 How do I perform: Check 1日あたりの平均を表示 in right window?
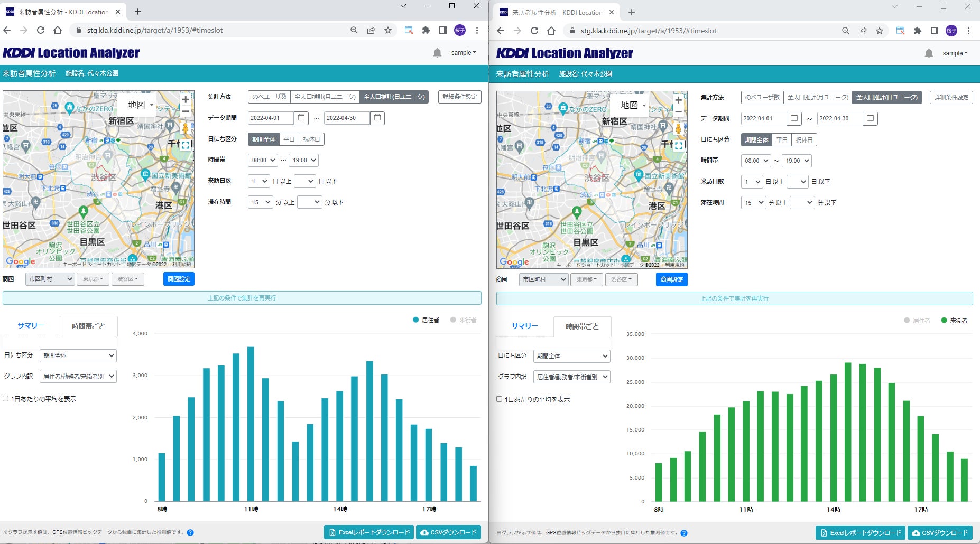(499, 399)
